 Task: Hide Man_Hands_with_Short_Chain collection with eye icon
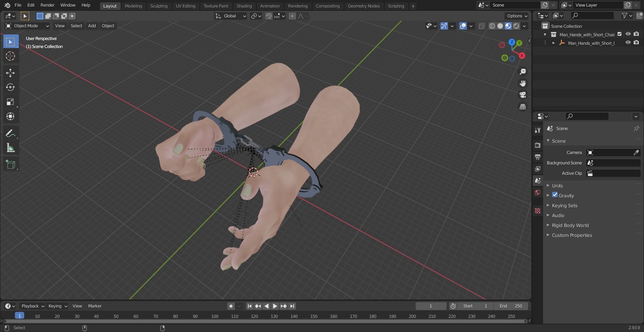628,34
